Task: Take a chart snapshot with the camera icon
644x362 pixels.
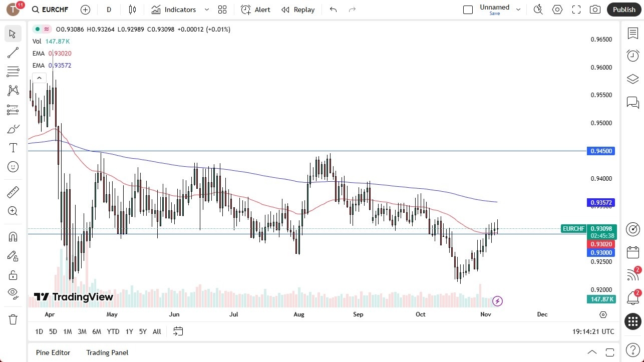Action: (x=595, y=9)
